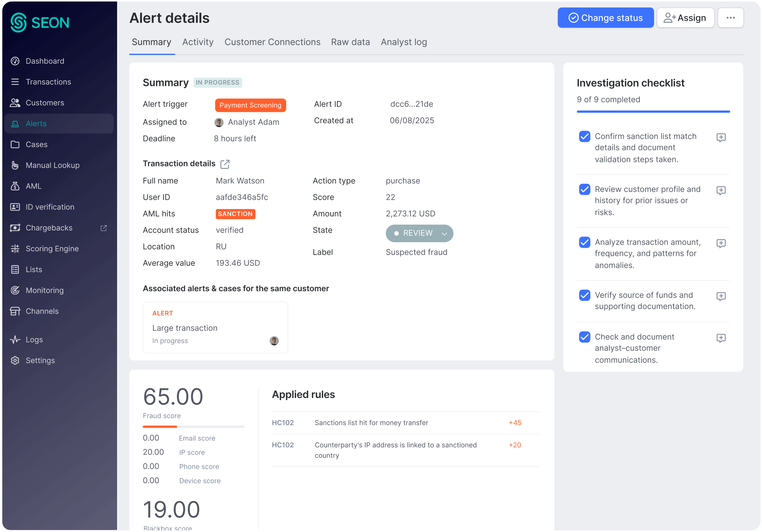Open transaction details external link icon
The height and width of the screenshot is (532, 762).
point(225,164)
